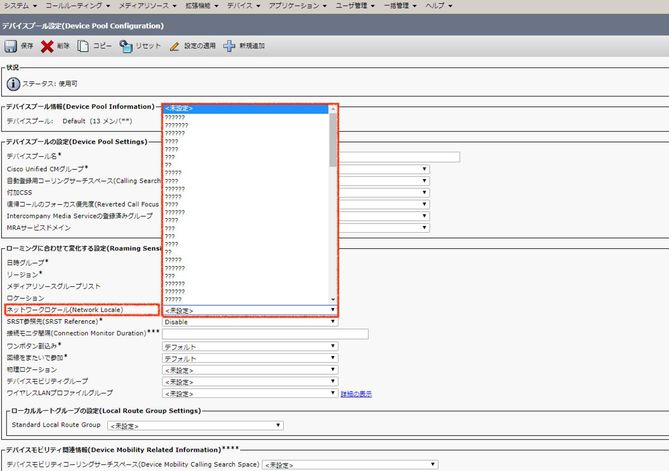Screen dimensions: 669x471
Task: Click the コピー (Copy) page icon
Action: [83, 46]
